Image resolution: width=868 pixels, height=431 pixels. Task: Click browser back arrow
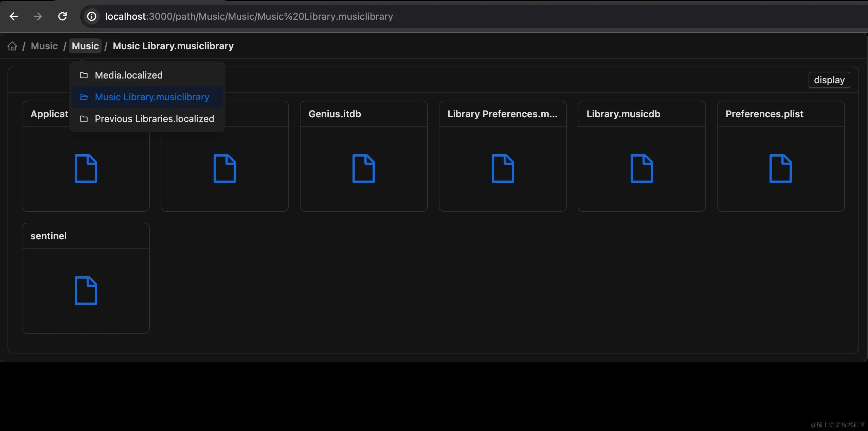click(x=14, y=16)
